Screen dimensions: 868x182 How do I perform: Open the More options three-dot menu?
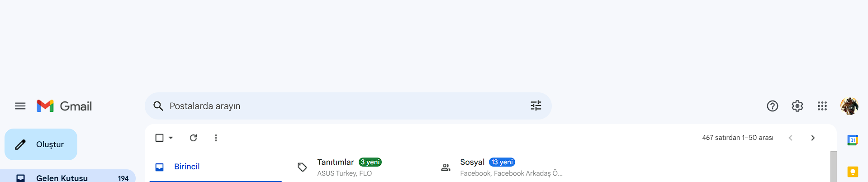(x=216, y=138)
